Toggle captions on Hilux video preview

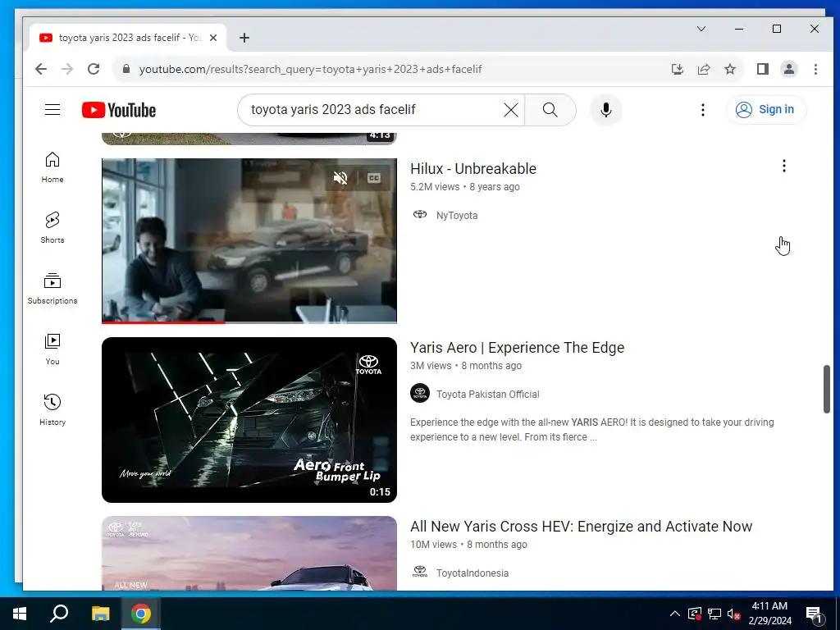click(374, 178)
